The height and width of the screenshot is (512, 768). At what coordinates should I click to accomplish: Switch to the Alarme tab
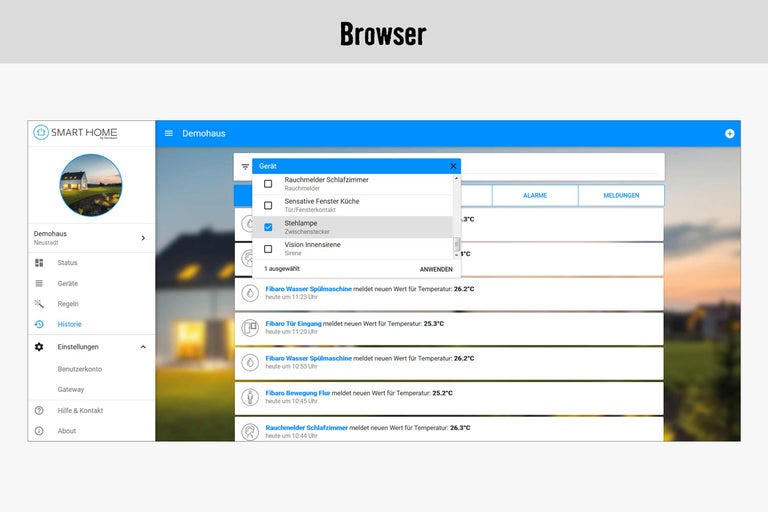(535, 195)
